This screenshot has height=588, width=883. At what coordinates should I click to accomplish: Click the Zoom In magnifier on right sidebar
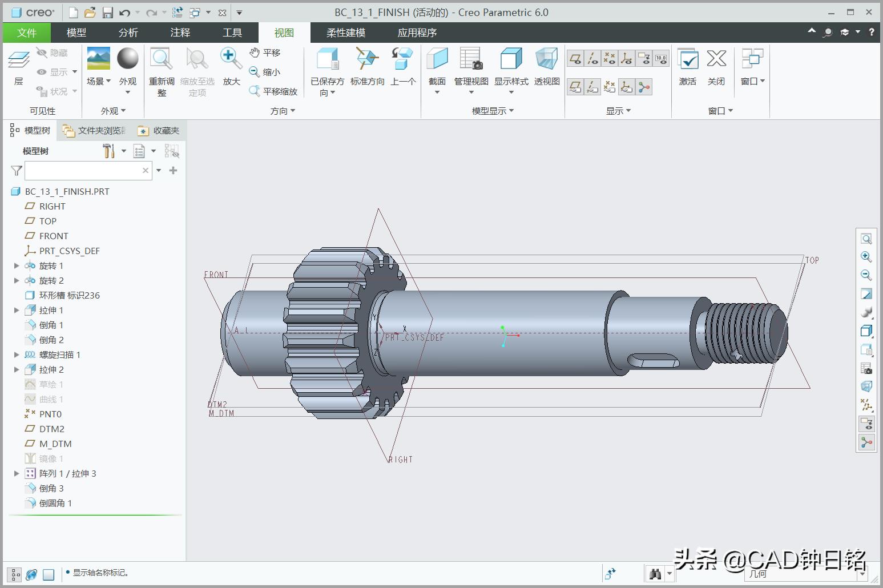tap(866, 256)
